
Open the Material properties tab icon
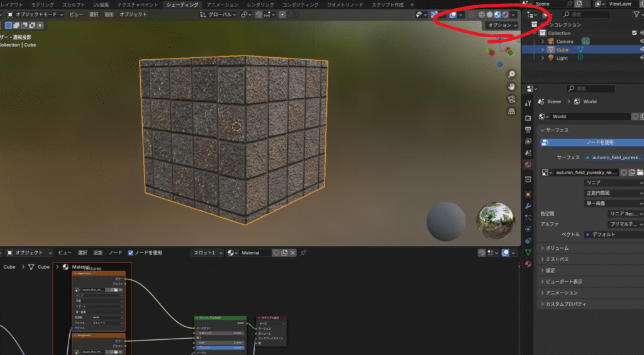tap(528, 264)
